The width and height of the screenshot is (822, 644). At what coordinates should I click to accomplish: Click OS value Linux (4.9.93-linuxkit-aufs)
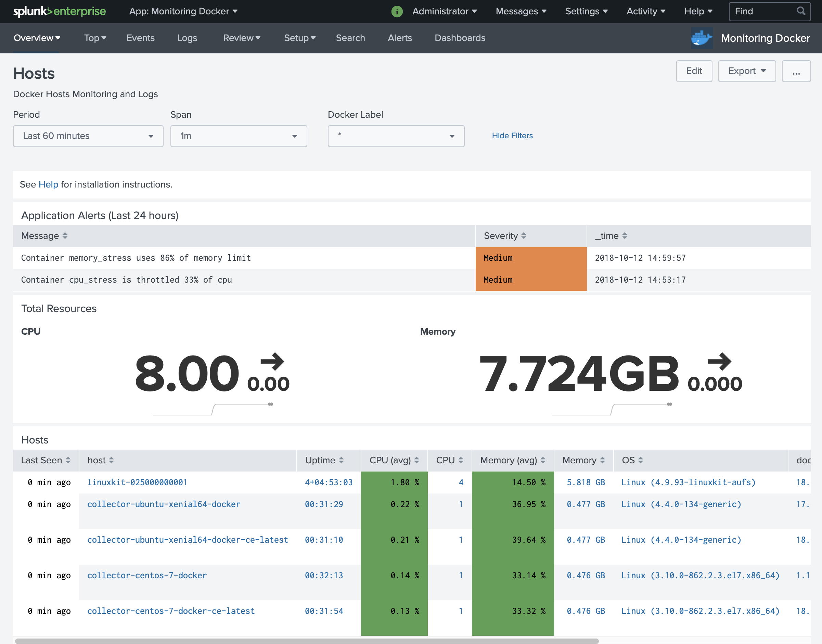tap(689, 482)
